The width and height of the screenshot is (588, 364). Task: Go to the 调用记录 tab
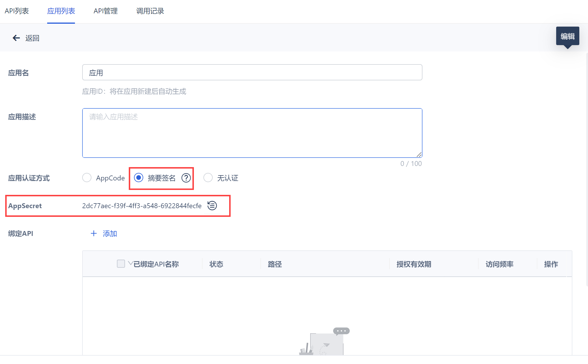pos(150,11)
